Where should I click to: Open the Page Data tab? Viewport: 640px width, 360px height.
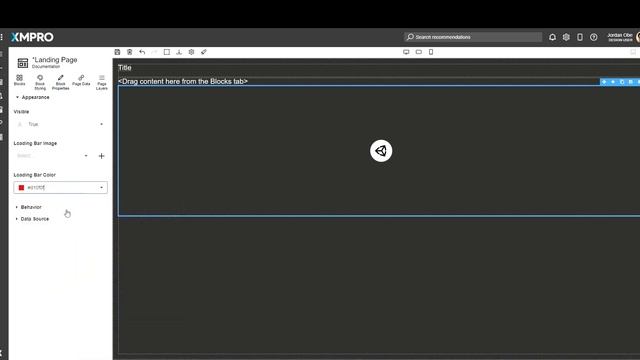click(81, 80)
